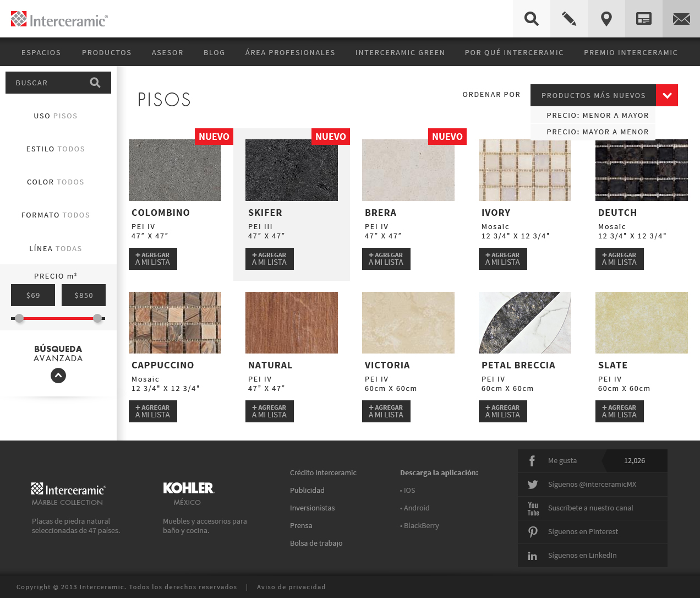
Task: Open the Facebook Me gusta icon
Action: (532, 461)
